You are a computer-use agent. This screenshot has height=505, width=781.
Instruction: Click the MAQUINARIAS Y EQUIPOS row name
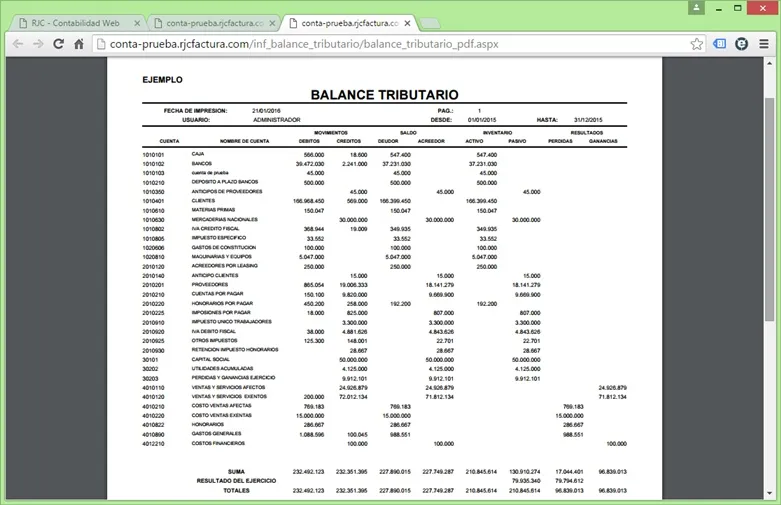[x=222, y=256]
